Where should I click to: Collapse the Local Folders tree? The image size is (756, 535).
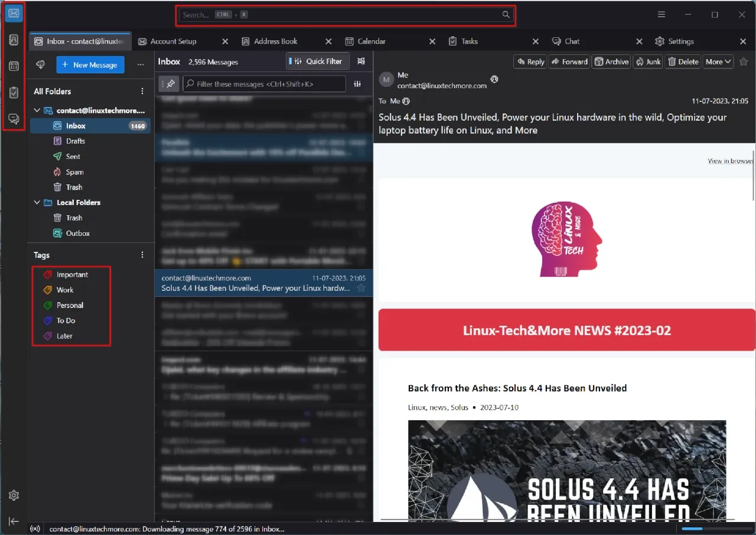click(x=37, y=202)
